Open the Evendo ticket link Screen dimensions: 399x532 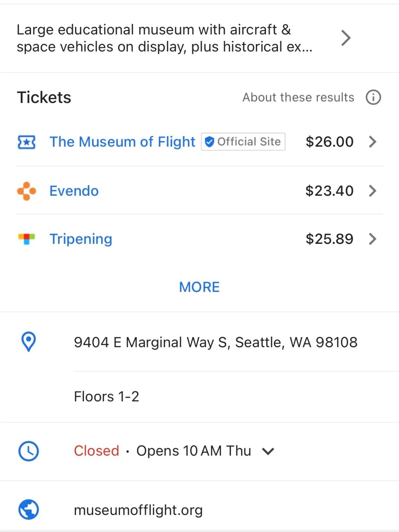74,191
